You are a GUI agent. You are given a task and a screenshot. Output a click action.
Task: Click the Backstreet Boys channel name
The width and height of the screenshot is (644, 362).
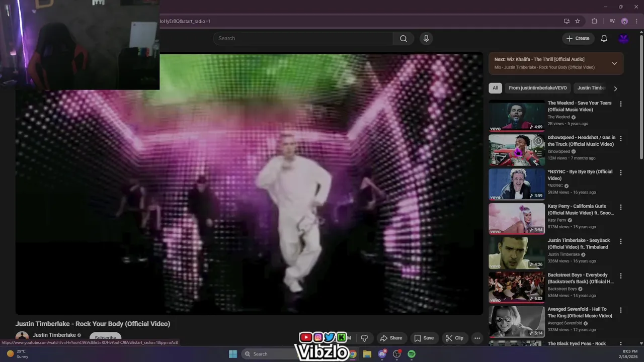click(x=562, y=289)
